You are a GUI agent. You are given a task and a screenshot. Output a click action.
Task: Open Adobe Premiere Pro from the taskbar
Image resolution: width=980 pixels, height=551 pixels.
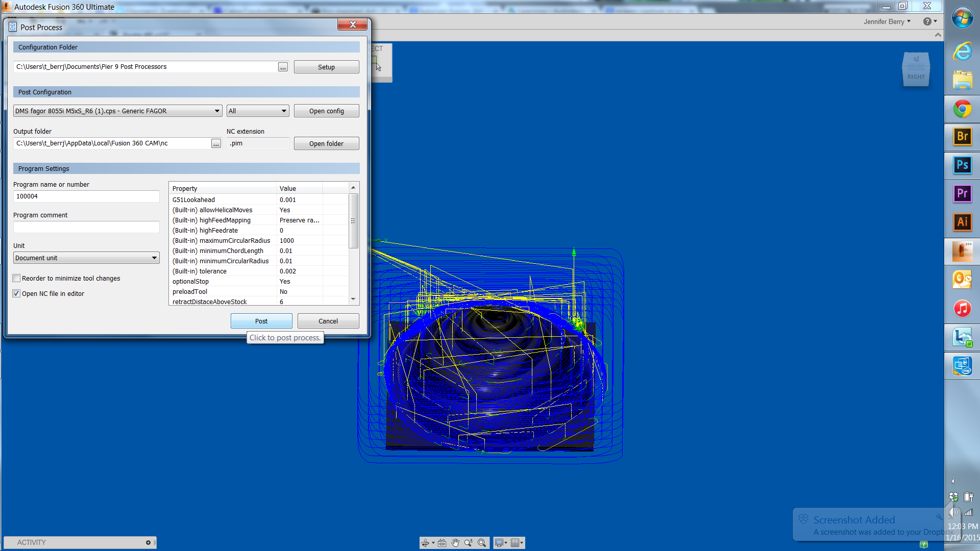(962, 194)
